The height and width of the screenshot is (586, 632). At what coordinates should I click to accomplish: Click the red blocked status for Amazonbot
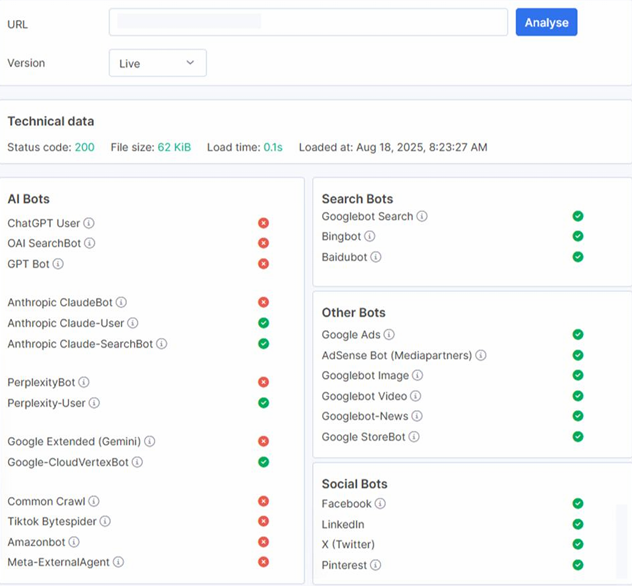click(264, 542)
